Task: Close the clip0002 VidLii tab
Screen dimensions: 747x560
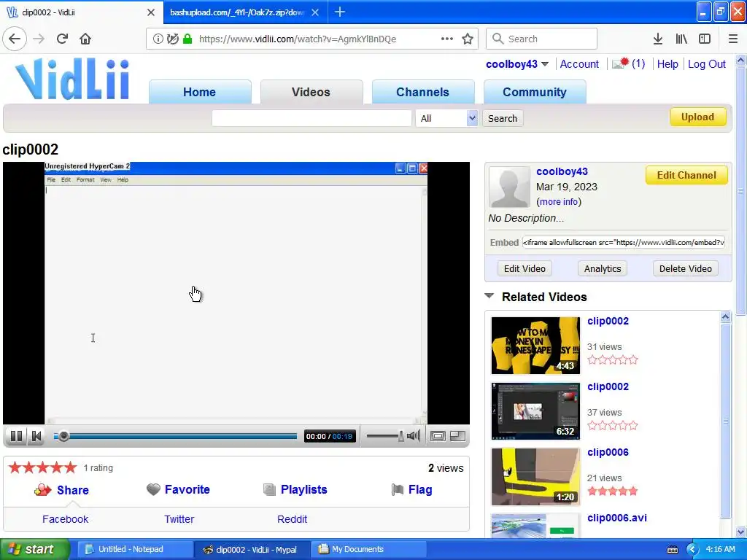Action: [x=151, y=12]
